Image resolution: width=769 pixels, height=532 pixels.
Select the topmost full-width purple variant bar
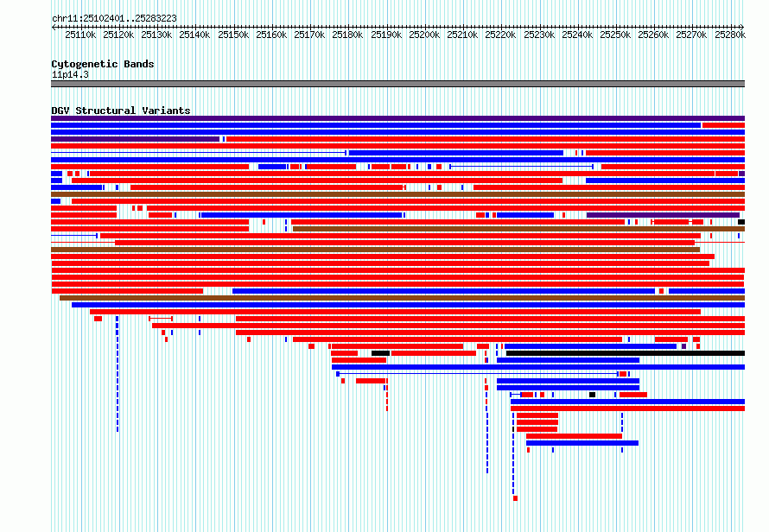[x=397, y=118]
